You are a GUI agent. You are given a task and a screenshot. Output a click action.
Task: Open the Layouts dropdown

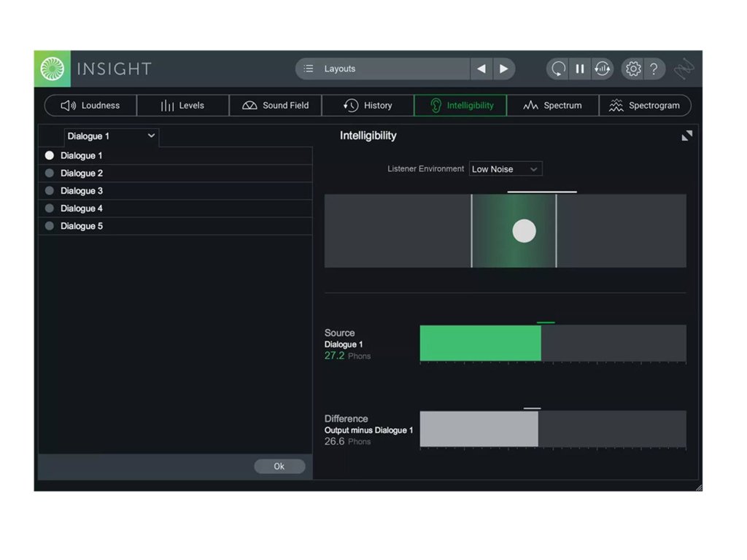tap(383, 69)
